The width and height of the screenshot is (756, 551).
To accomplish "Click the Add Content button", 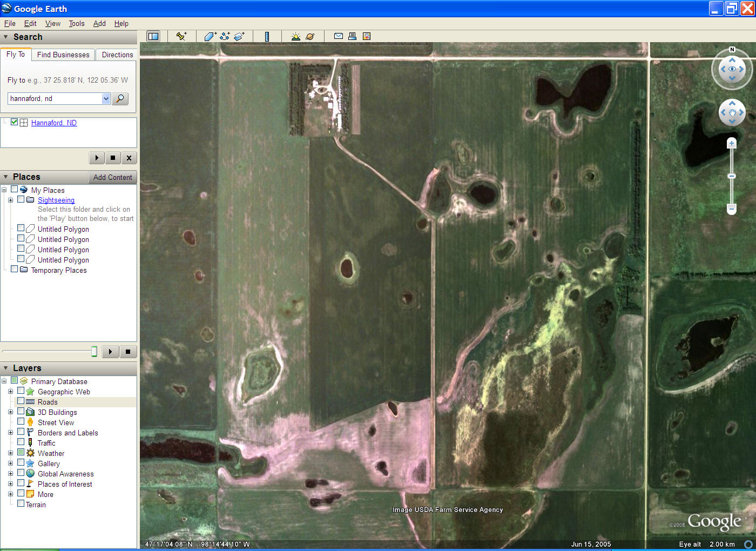I will tap(112, 177).
